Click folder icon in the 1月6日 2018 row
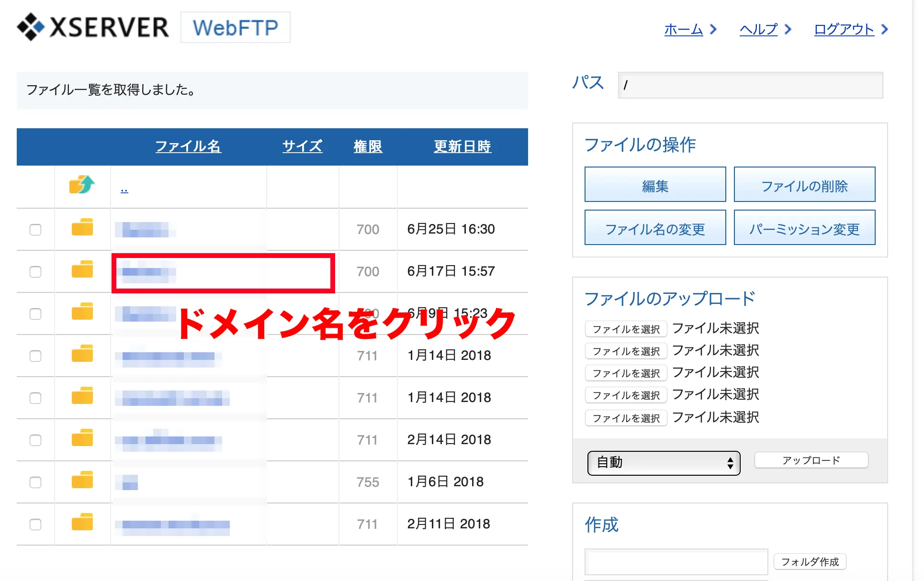The width and height of the screenshot is (924, 581). click(x=82, y=480)
